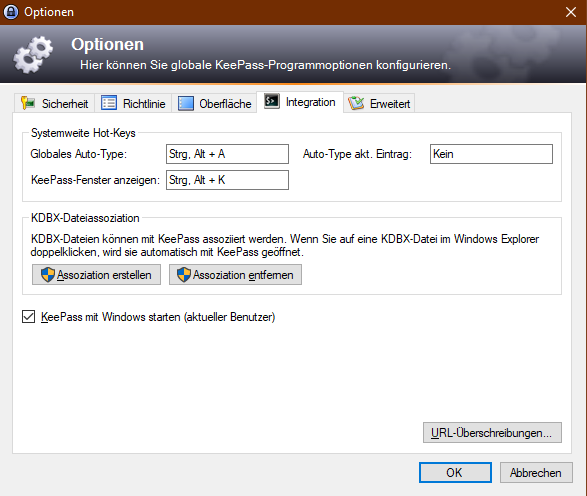Click the KeePass-Fenster anzeigen hotkey field
The width and height of the screenshot is (587, 496).
click(227, 180)
